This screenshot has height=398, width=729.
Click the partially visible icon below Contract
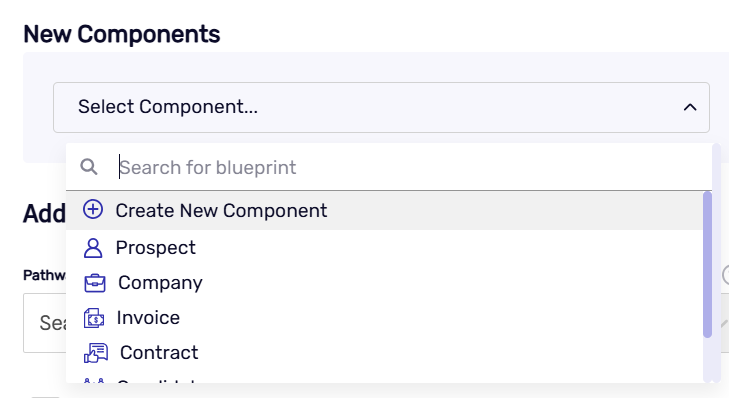(94, 381)
